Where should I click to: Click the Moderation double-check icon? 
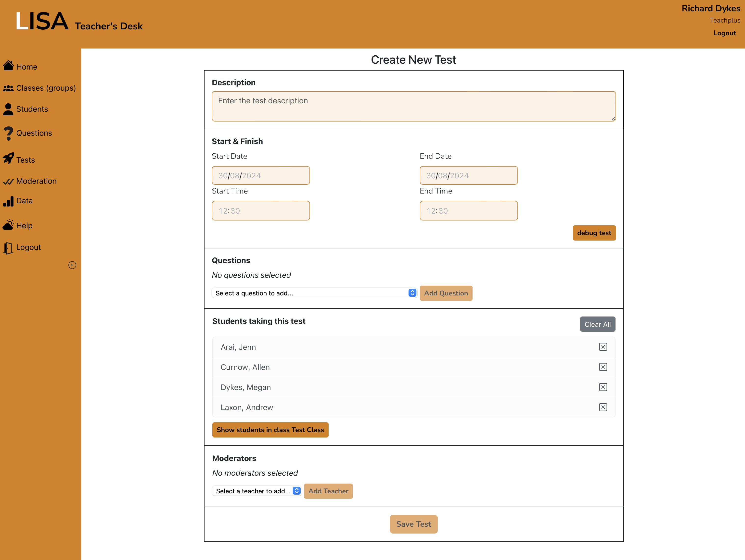coord(8,181)
